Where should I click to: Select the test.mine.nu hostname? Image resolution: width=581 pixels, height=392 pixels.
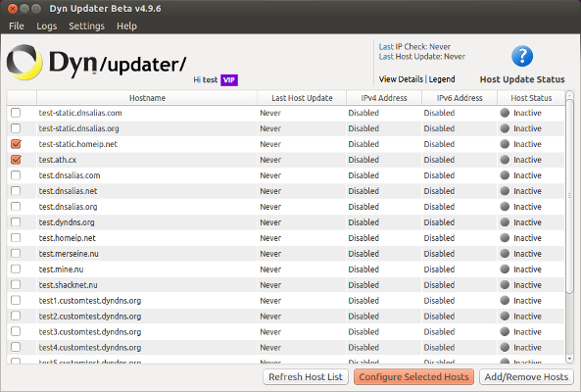tap(61, 269)
